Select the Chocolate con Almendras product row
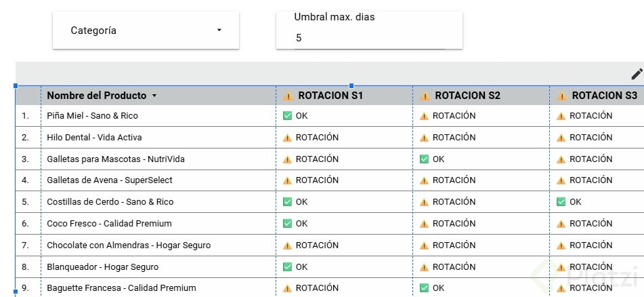 click(x=129, y=245)
